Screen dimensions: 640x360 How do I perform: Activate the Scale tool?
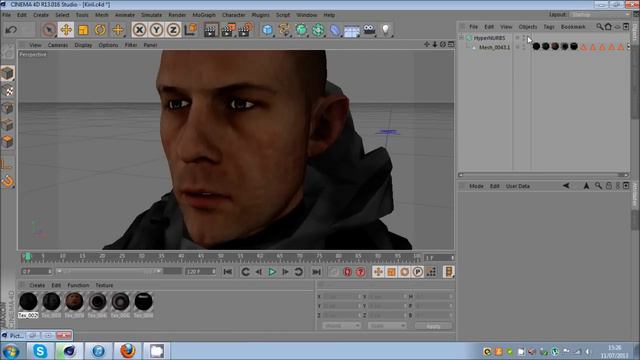pos(83,30)
